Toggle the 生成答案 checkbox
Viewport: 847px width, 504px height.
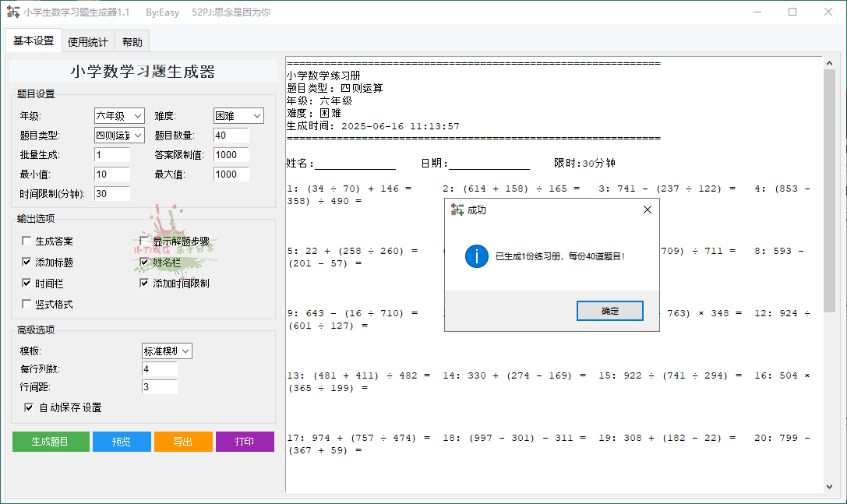click(x=27, y=241)
